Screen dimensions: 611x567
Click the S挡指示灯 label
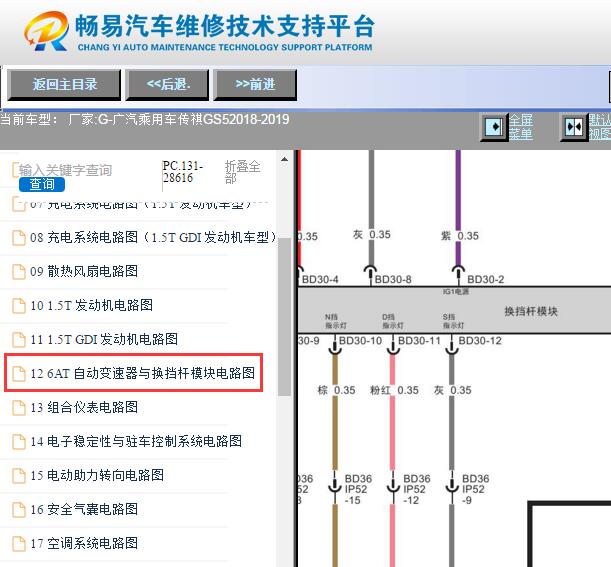(x=453, y=321)
